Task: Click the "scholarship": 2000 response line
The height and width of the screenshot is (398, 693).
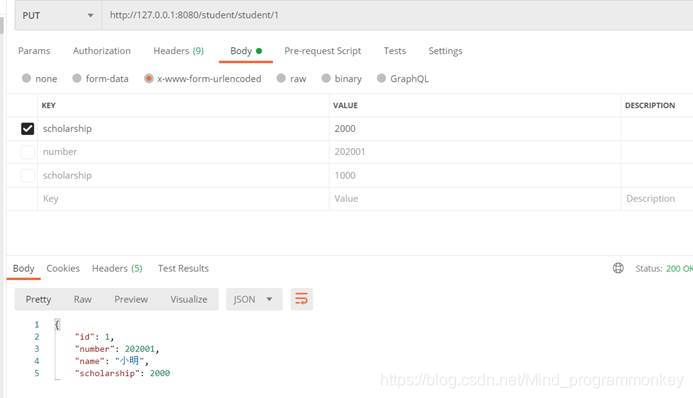Action: pyautogui.click(x=122, y=373)
